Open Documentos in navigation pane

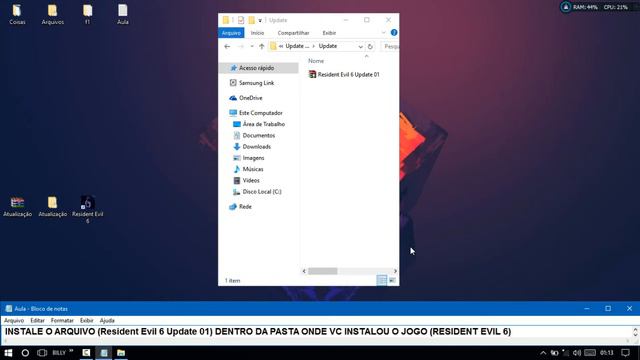[x=258, y=135]
